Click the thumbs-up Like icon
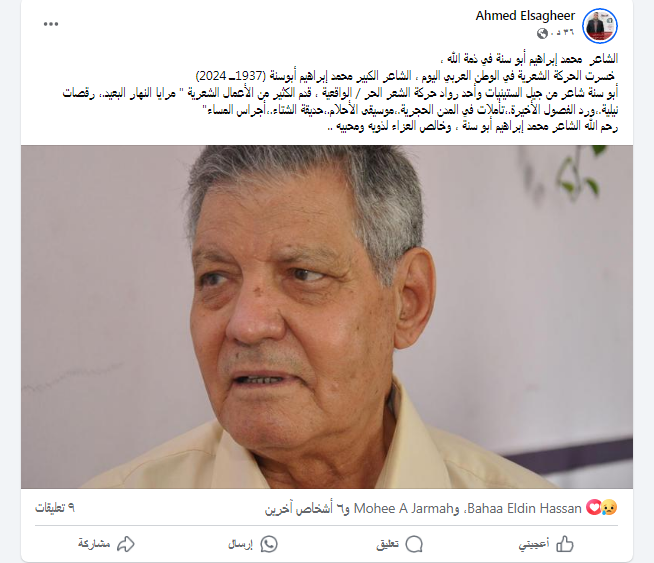 click(x=565, y=544)
